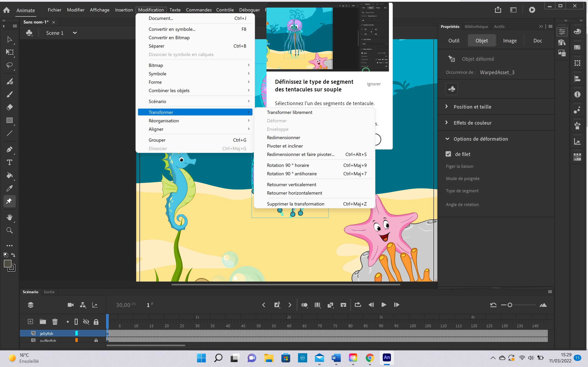Choose Retourner horizontalement in submenu
Screen dimensions: 588x367
point(294,193)
